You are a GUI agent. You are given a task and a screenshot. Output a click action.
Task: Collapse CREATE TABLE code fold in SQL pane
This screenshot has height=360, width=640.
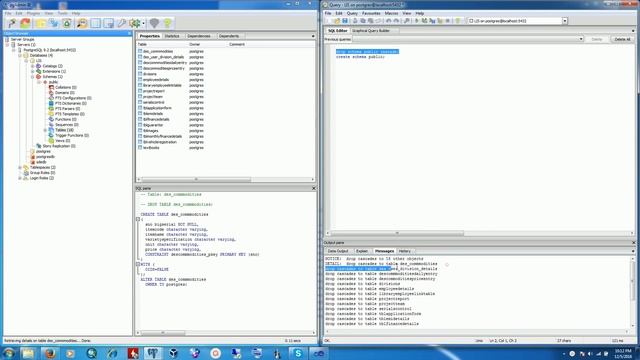coord(138,219)
